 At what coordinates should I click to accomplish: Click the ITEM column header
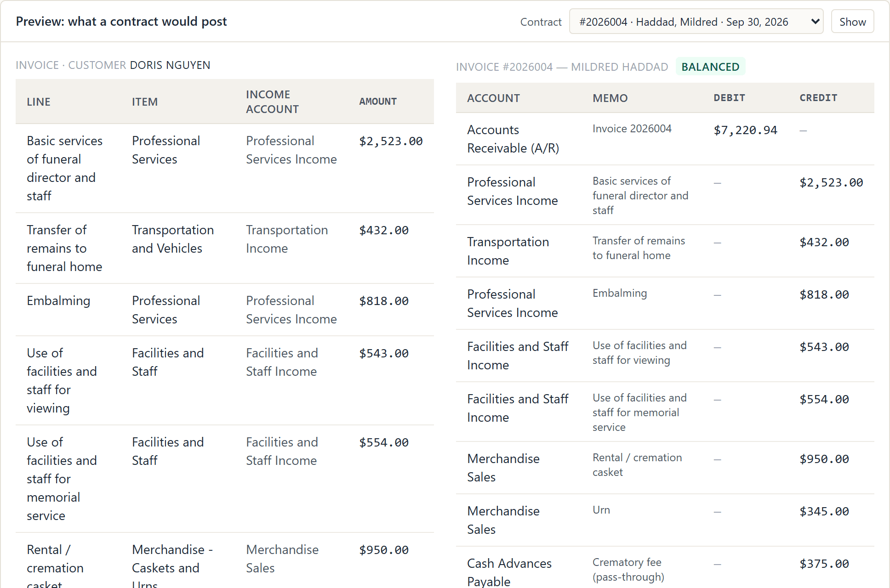click(145, 102)
